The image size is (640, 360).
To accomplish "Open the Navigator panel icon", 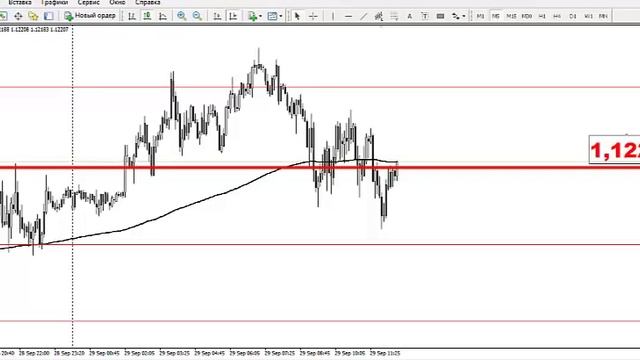I will [x=33, y=16].
